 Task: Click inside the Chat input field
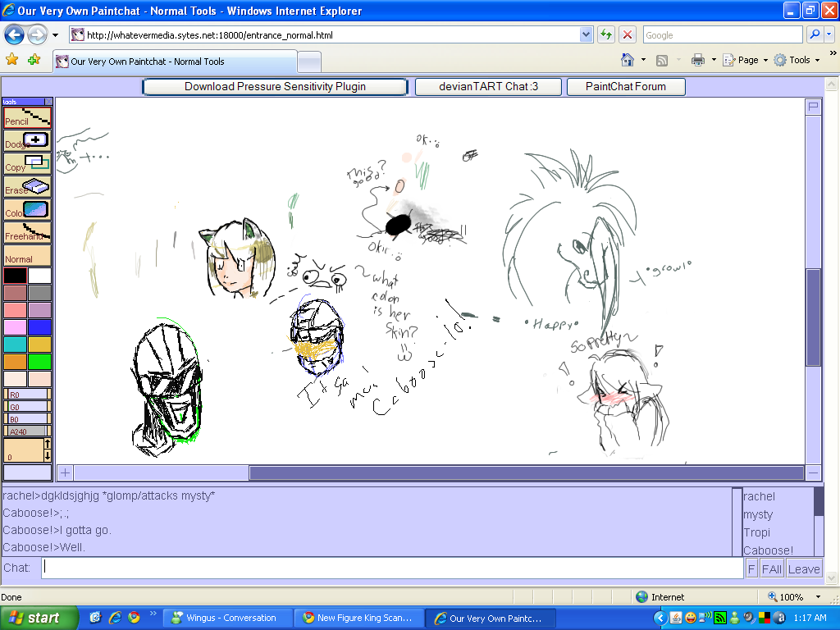click(x=328, y=567)
